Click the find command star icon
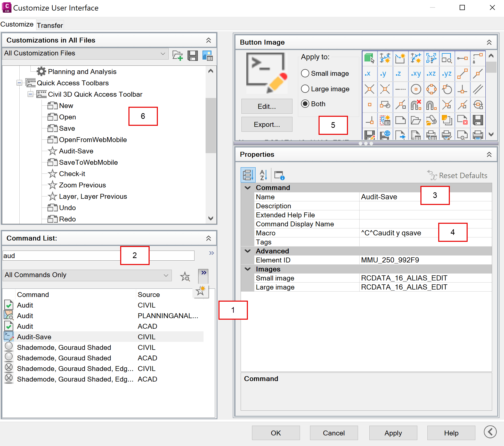 pyautogui.click(x=185, y=277)
